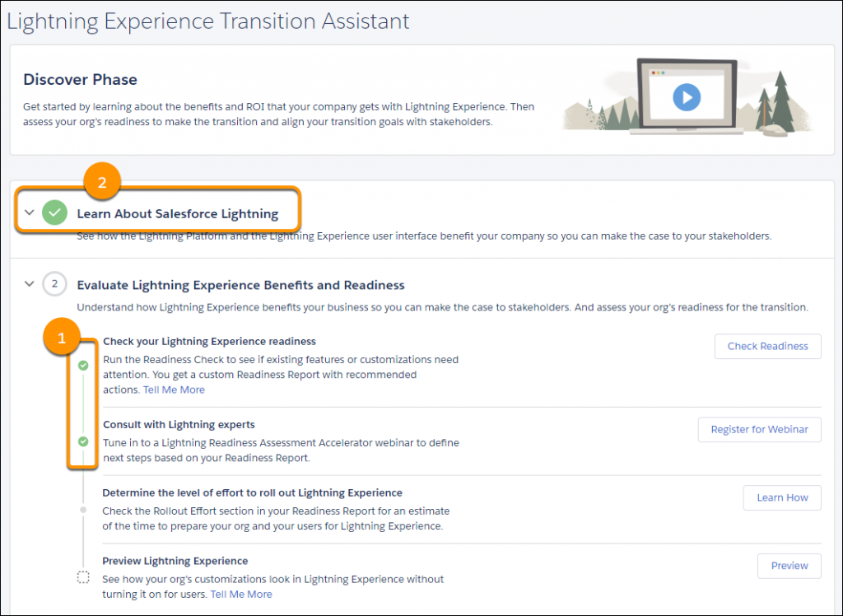Click the step 2 circle number icon
843x616 pixels.
coord(54,285)
